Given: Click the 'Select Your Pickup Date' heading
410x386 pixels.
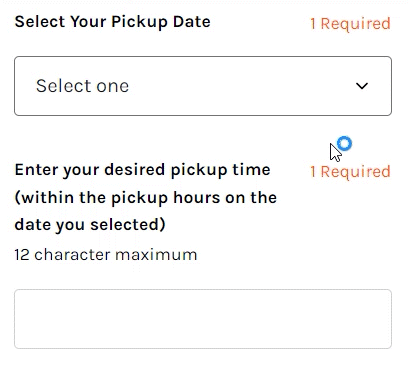Looking at the screenshot, I should tap(113, 22).
